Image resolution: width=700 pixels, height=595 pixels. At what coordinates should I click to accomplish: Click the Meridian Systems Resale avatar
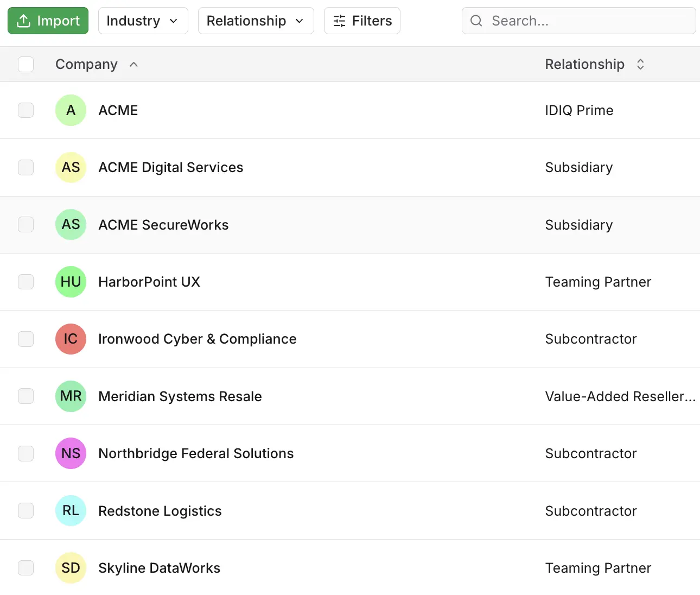tap(71, 396)
